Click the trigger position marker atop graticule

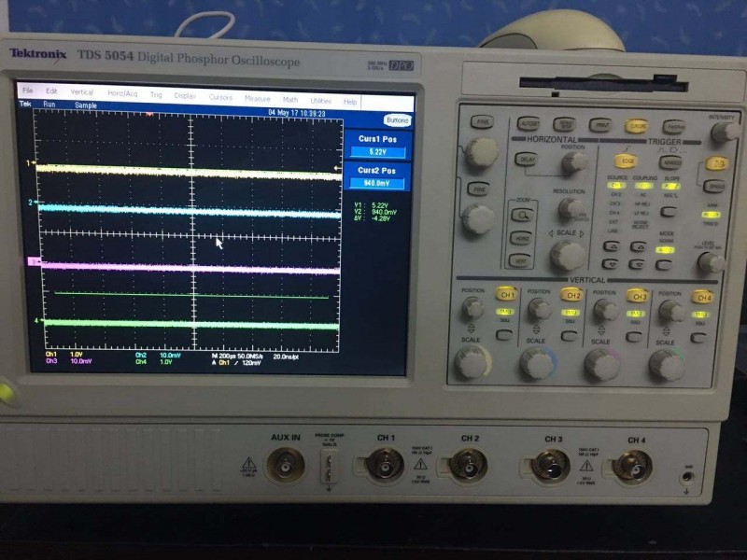click(149, 114)
